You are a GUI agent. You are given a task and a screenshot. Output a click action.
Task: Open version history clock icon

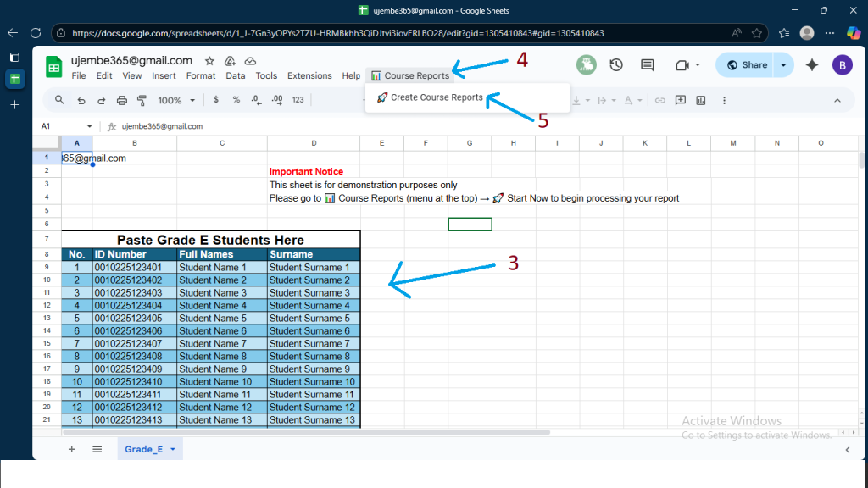(x=616, y=65)
